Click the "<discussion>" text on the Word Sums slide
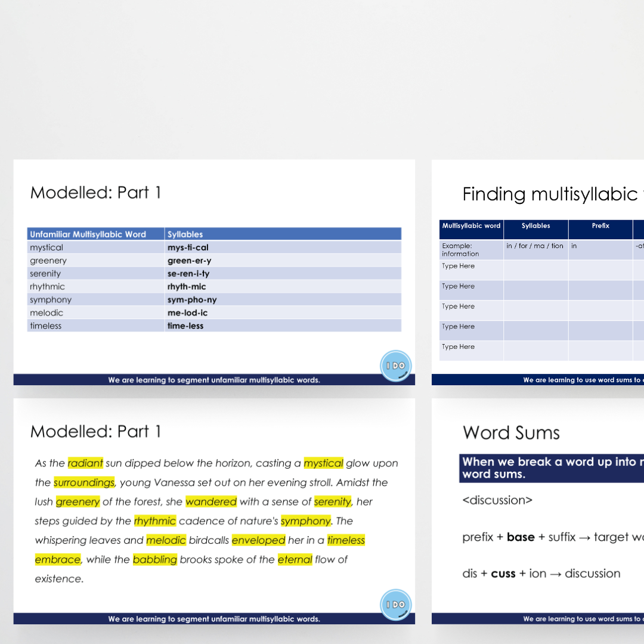The width and height of the screenshot is (644, 644). tap(497, 500)
